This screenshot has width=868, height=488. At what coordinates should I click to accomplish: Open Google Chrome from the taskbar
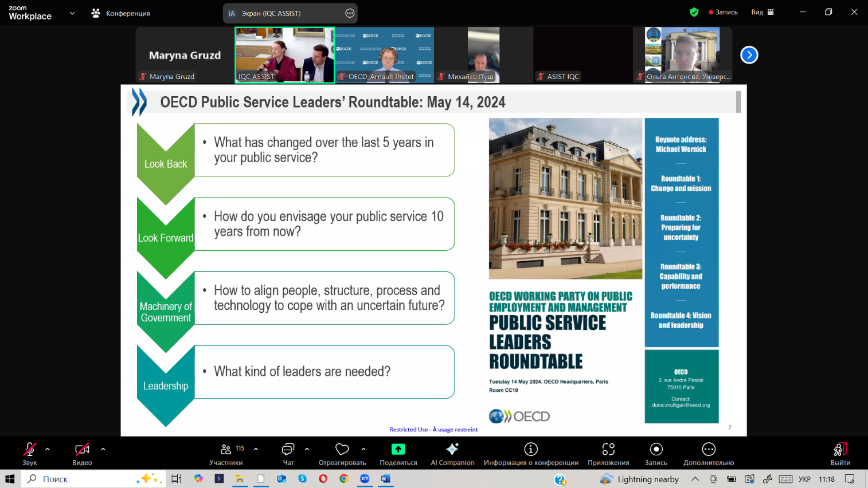343,479
